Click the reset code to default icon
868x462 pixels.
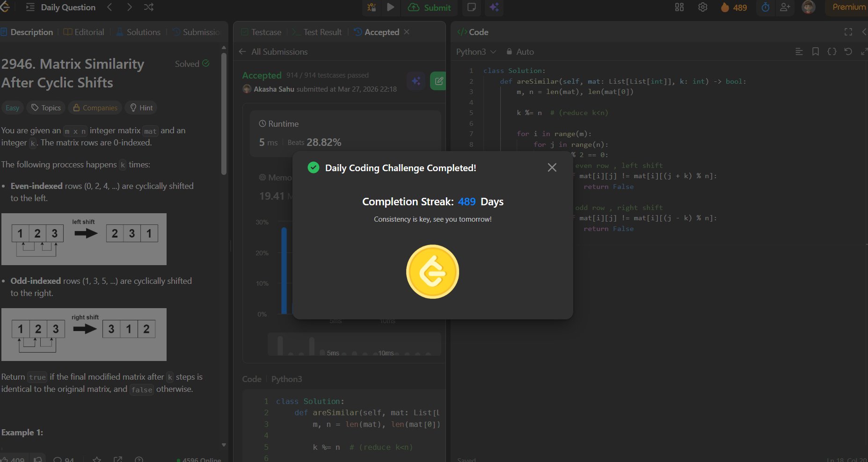pos(848,52)
